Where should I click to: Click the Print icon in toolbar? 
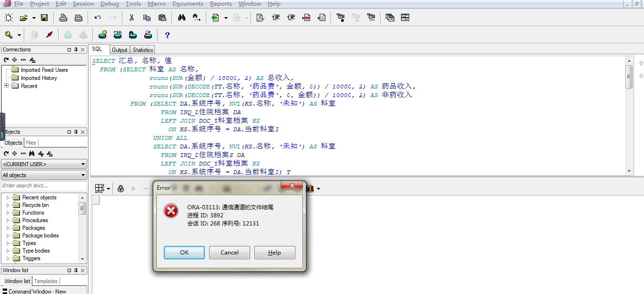coord(63,18)
